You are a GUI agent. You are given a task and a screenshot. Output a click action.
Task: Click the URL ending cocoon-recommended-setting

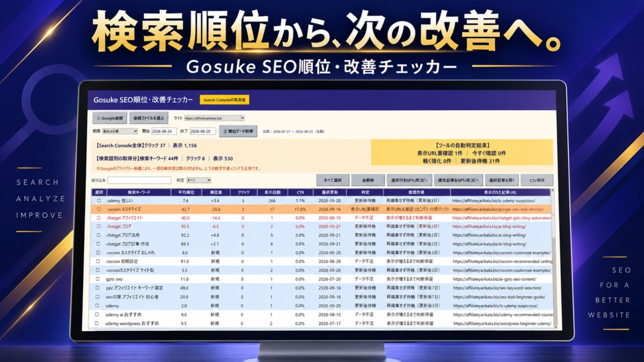coord(502,262)
